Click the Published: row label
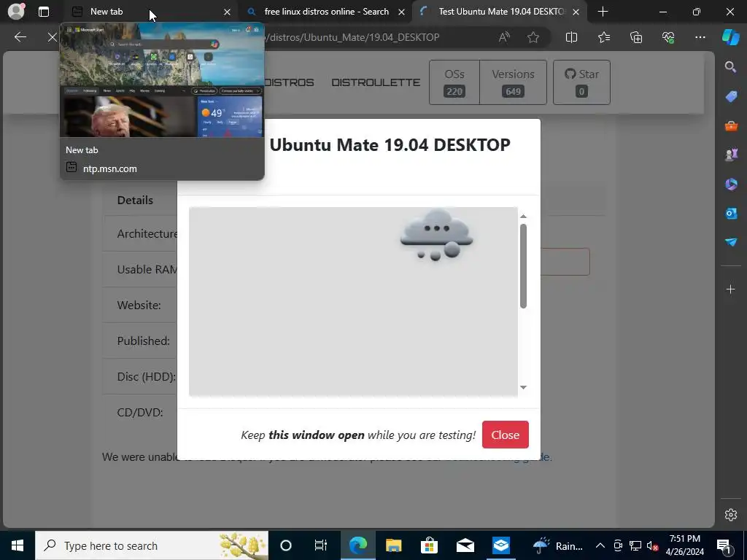 [x=144, y=341]
